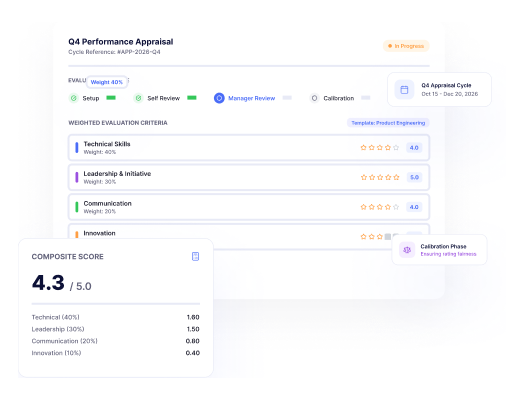This screenshot has height=400, width=524.
Task: Click the Calibration step circle icon
Action: point(314,98)
